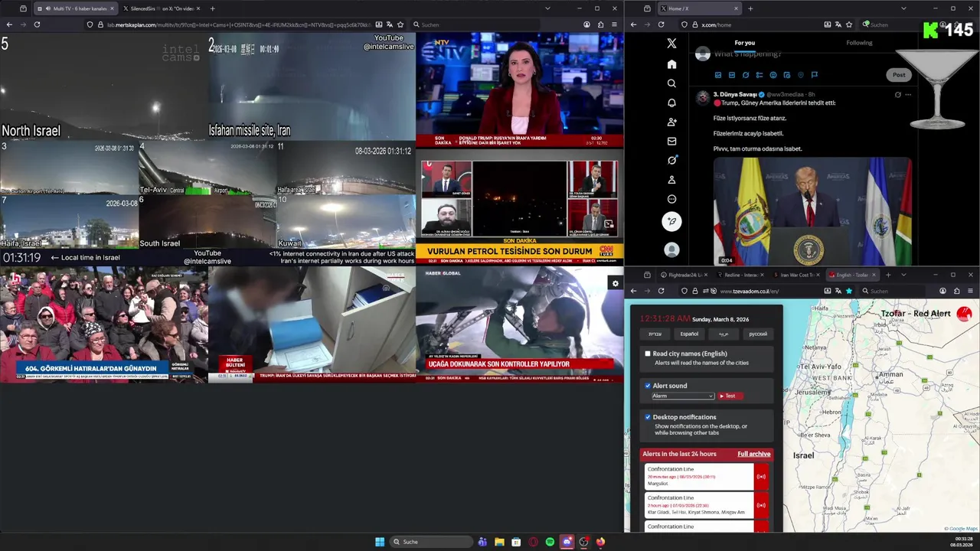Viewport: 980px width, 551px height.
Task: Open the follow-people icon in X sidebar
Action: click(x=671, y=122)
